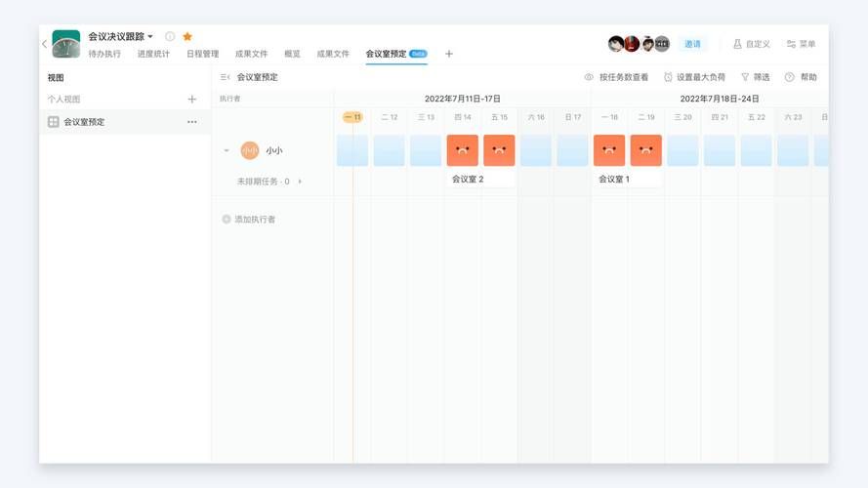
Task: Click the 2022年7月18日-24日 week header
Action: tap(719, 99)
